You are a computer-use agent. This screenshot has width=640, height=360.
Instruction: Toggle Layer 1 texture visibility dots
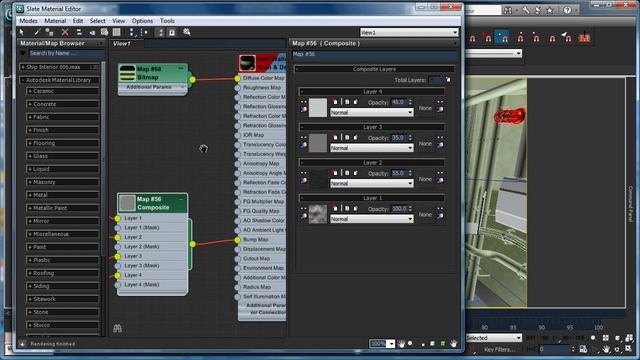coord(304,209)
